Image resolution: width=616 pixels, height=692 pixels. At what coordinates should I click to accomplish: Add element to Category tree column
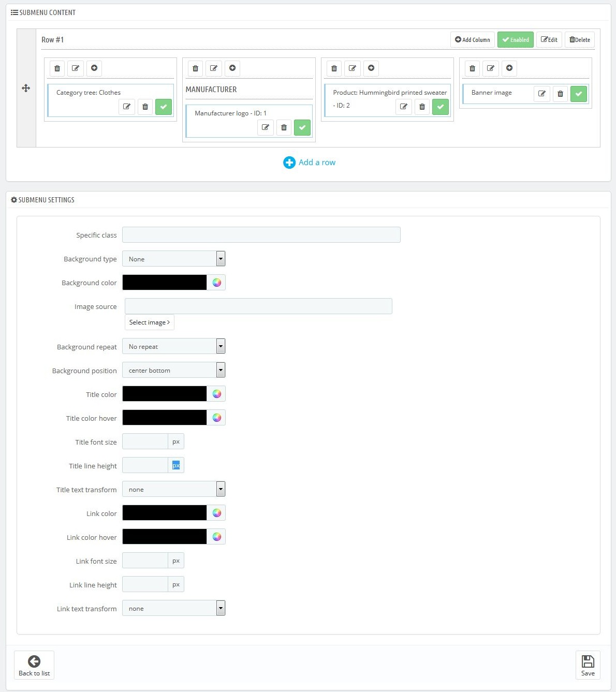(94, 68)
